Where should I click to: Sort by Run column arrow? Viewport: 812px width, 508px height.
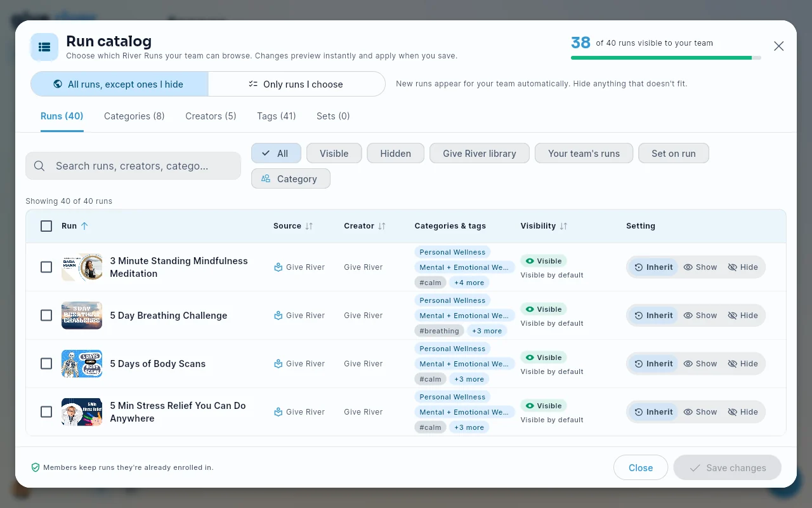tap(84, 226)
